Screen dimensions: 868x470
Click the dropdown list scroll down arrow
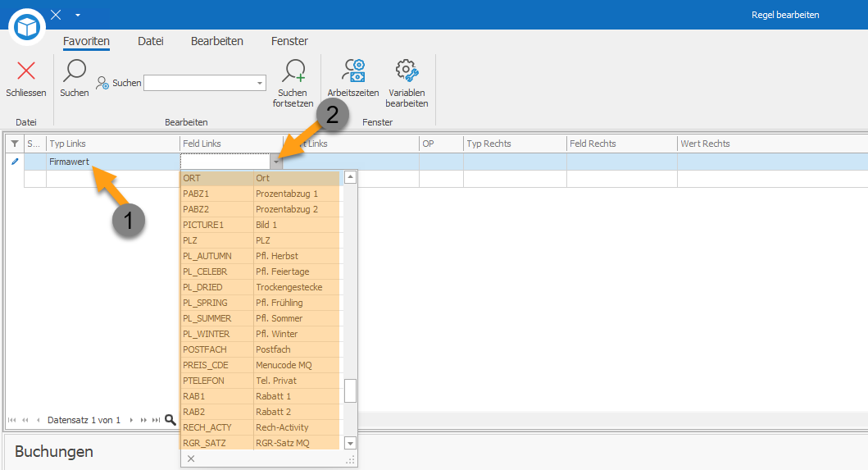coord(350,443)
